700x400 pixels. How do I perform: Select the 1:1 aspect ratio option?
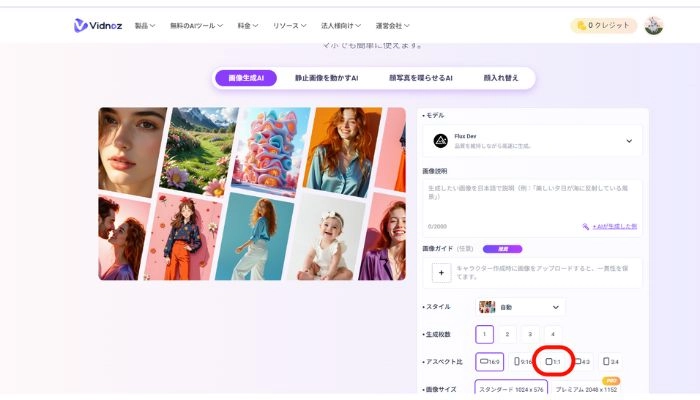[552, 361]
